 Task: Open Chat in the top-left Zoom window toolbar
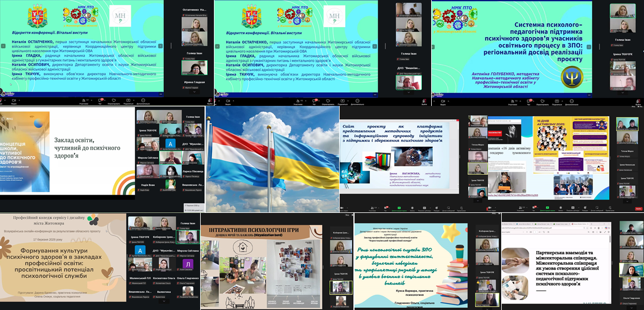coord(99,101)
